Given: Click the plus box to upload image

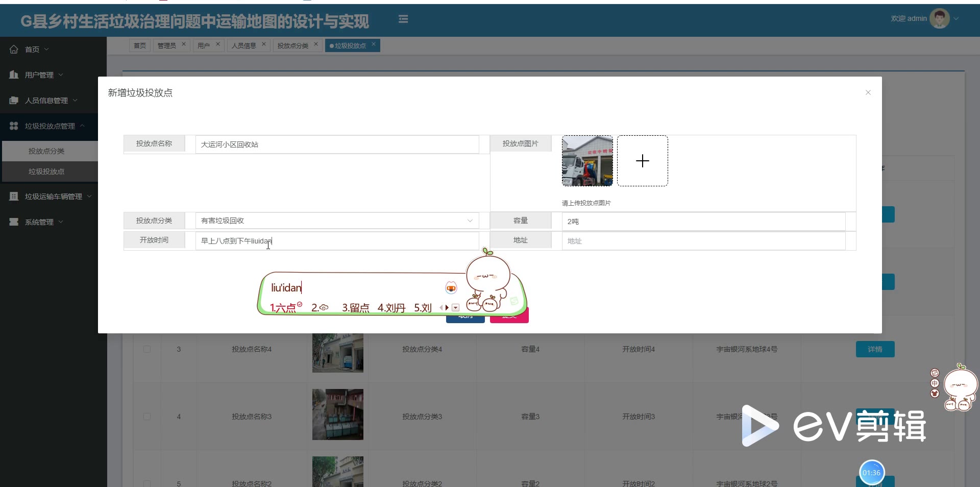Looking at the screenshot, I should pyautogui.click(x=643, y=161).
